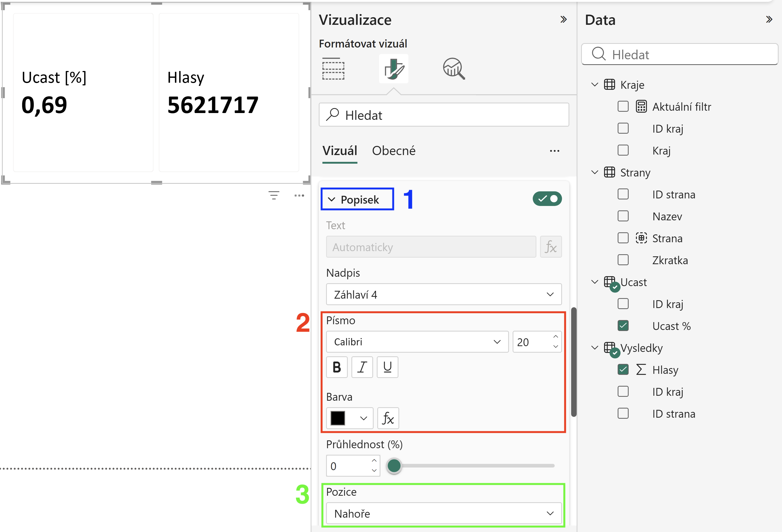This screenshot has height=532, width=782.
Task: Open conditional formatting fx for Barva
Action: click(x=388, y=418)
